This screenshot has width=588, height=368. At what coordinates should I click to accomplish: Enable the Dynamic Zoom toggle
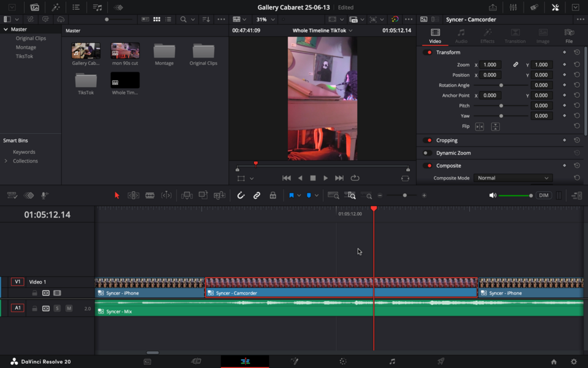tap(428, 153)
